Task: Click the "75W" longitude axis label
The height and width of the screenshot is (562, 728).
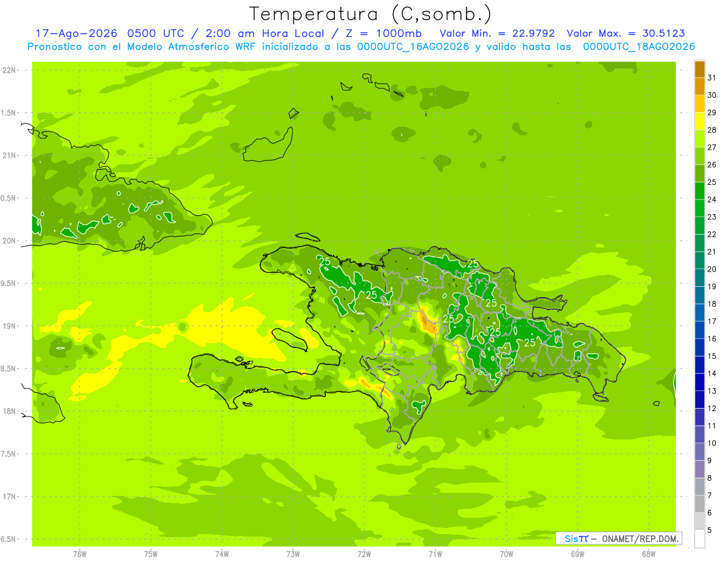Action: point(150,554)
